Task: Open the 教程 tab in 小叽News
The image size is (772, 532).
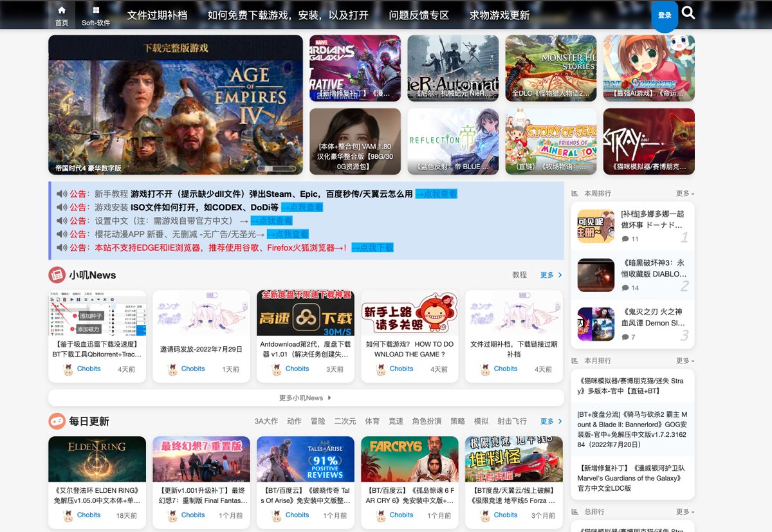Action: coord(520,275)
